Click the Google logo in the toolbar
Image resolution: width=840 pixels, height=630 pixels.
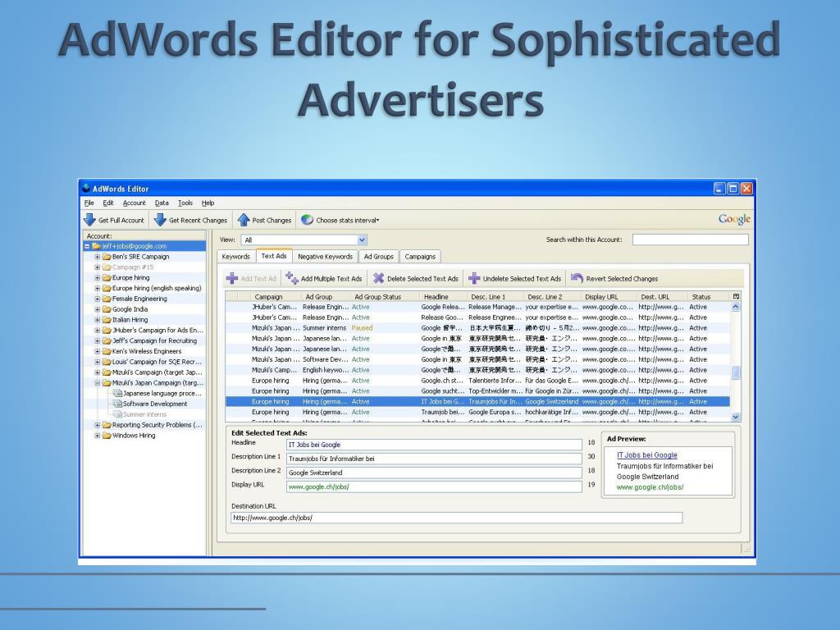pyautogui.click(x=734, y=219)
